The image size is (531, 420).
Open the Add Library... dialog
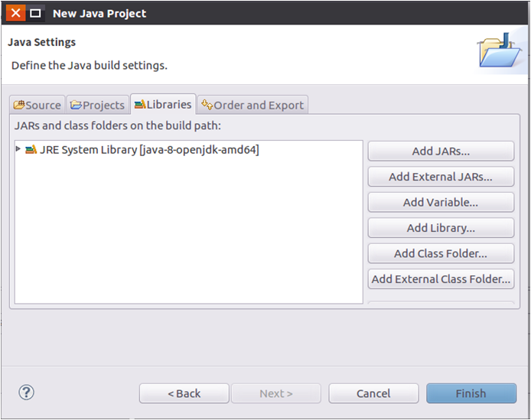(441, 228)
